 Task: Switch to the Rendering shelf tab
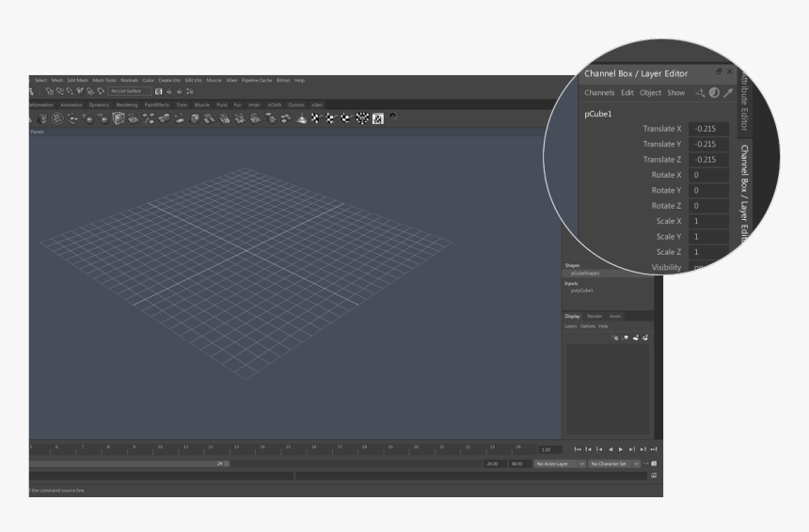tap(127, 104)
